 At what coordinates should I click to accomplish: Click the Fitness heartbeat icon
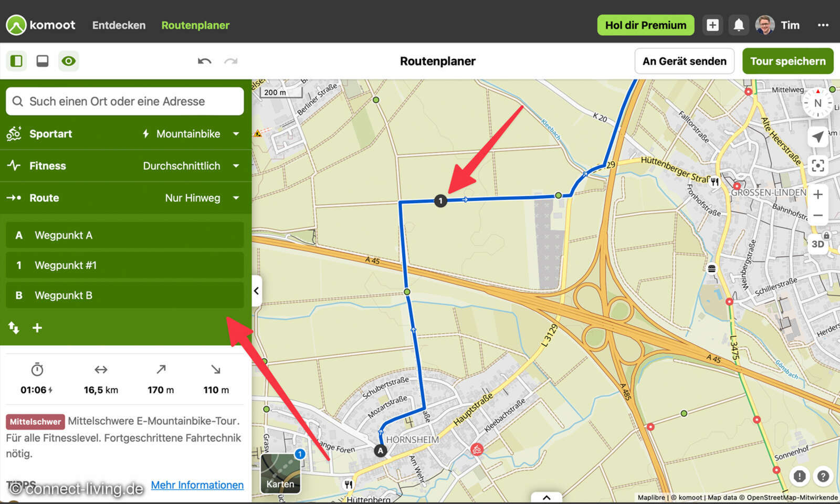14,166
